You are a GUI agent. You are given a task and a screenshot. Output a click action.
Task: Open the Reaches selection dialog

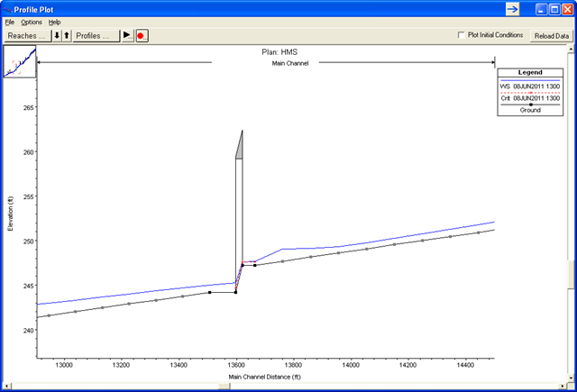[x=28, y=36]
